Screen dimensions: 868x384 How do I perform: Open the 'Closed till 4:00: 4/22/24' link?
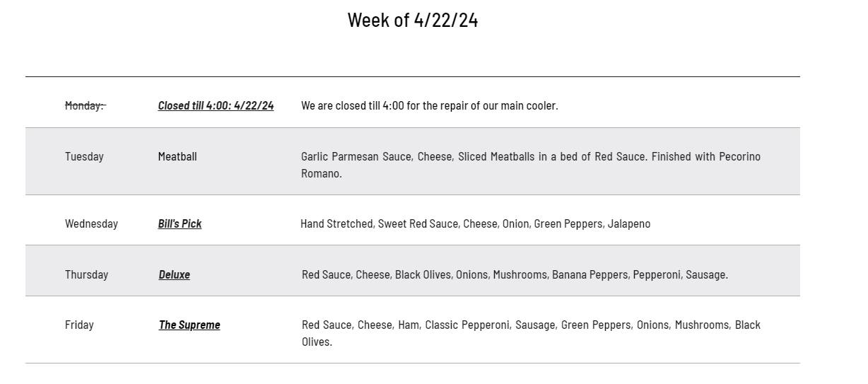pos(216,105)
